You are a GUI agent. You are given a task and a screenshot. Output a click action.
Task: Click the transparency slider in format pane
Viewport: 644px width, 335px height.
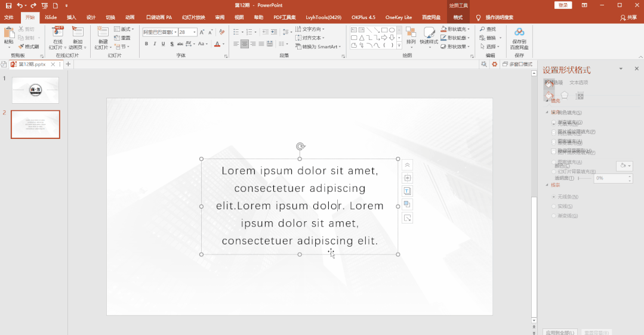[x=584, y=178]
